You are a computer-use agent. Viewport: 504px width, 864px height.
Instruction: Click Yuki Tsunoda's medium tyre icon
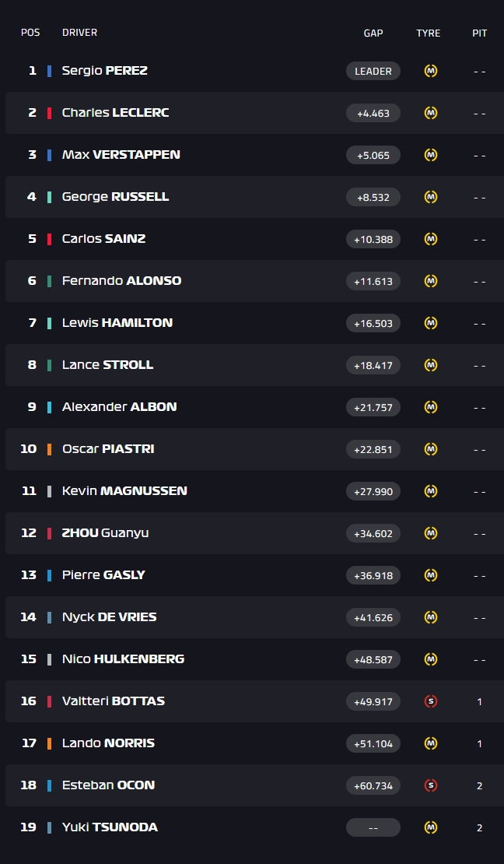coord(431,827)
